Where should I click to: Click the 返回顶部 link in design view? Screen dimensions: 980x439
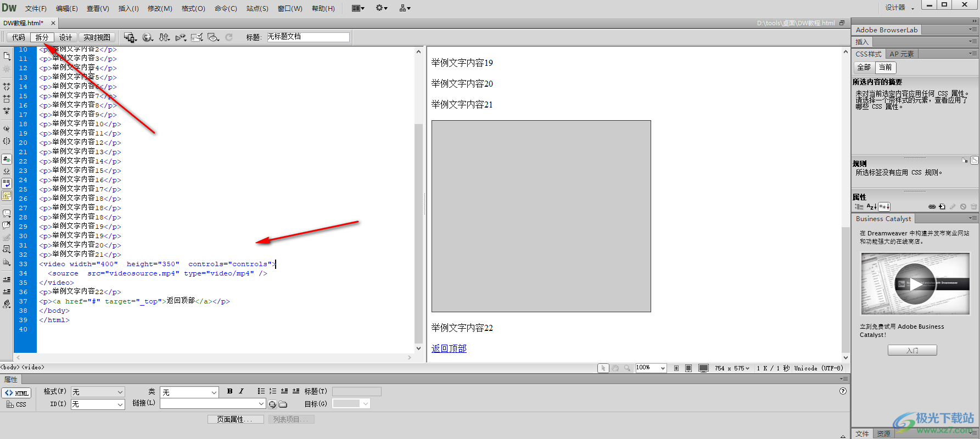449,348
